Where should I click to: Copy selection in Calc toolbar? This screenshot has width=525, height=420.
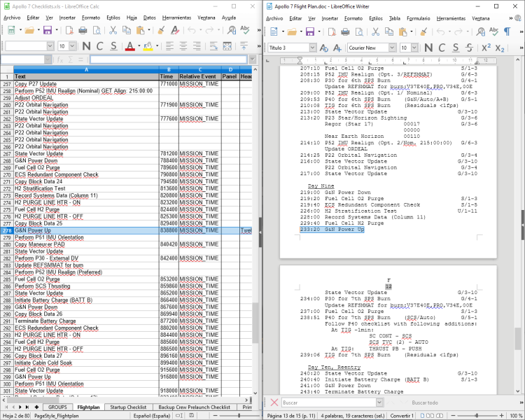coord(127,31)
